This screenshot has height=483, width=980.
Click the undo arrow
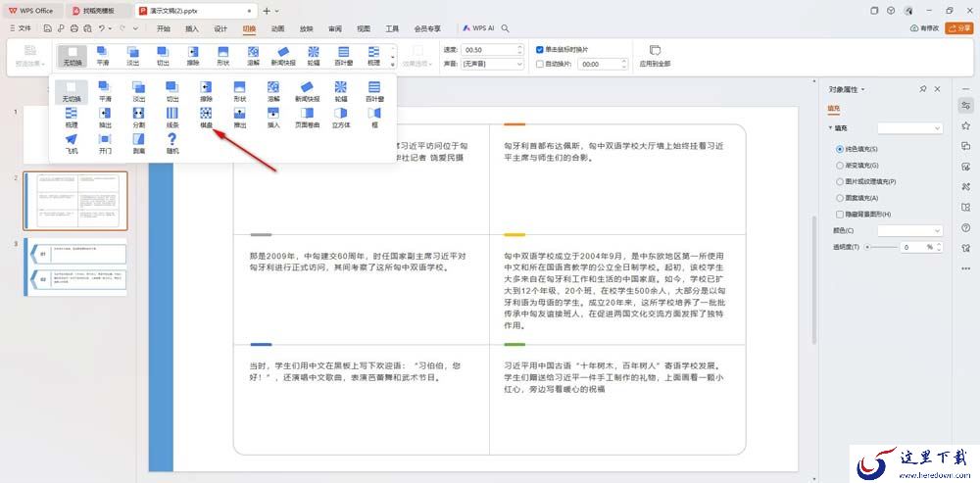pyautogui.click(x=101, y=28)
